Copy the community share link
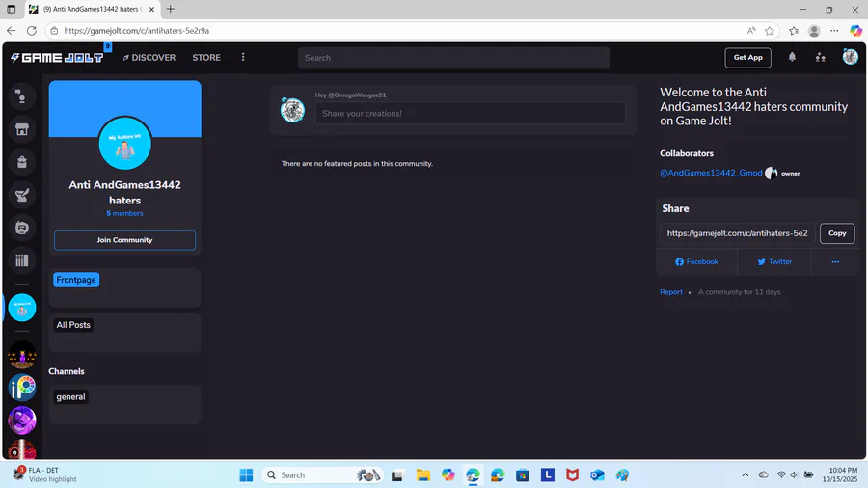This screenshot has width=868, height=488. 837,233
